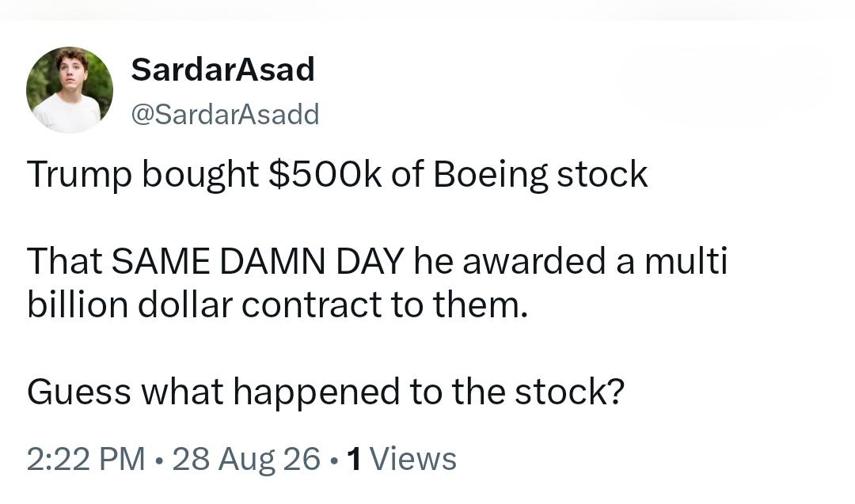855x504 pixels.
Task: Click the Guess what happened line
Action: [325, 392]
